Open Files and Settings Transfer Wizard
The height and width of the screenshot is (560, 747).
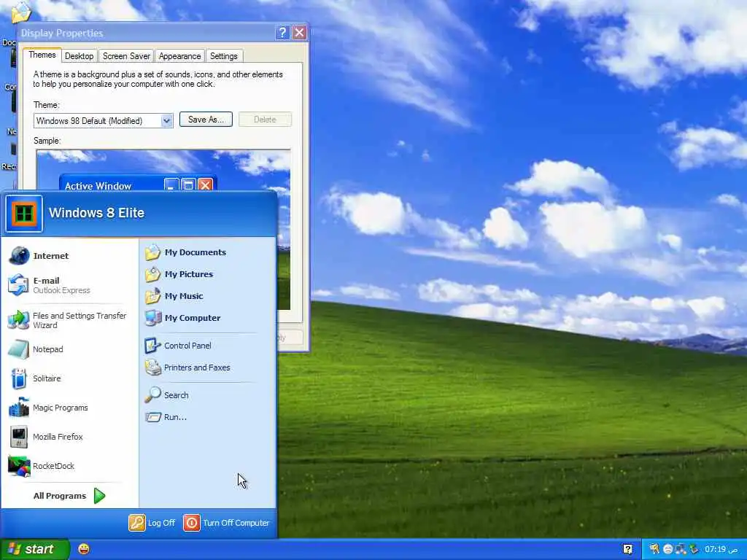click(68, 321)
